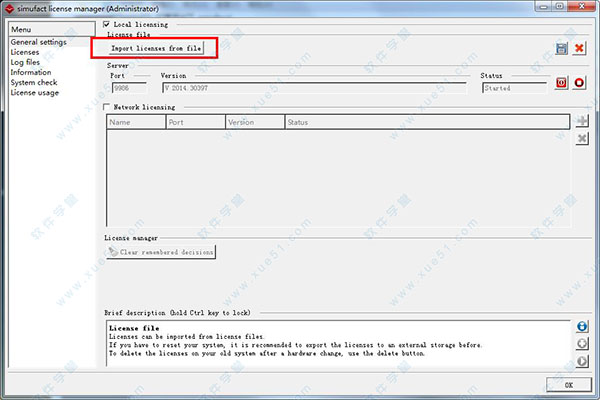
Task: Uncheck the Local licensing checkbox
Action: (x=108, y=23)
